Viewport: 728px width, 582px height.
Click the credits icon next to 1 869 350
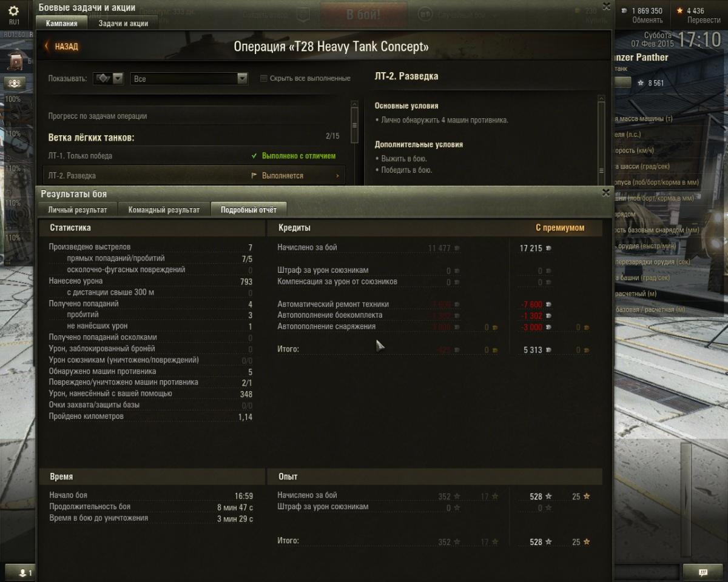(x=625, y=10)
